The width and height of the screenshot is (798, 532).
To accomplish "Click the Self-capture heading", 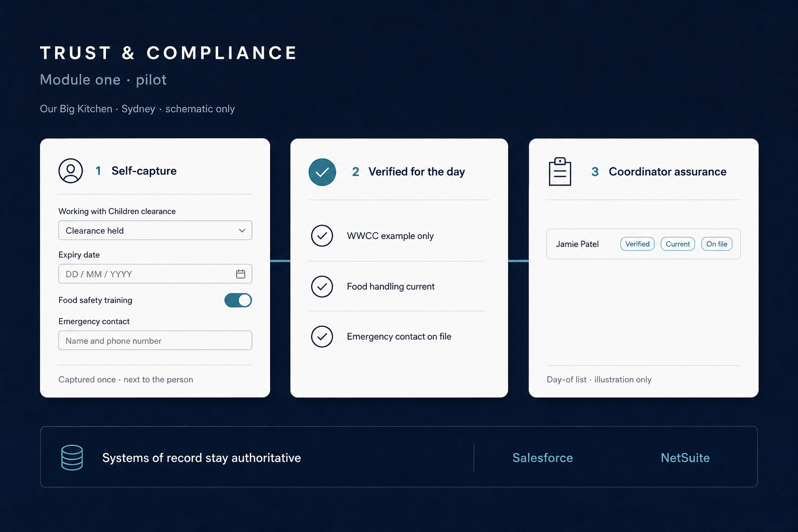I will [x=144, y=171].
